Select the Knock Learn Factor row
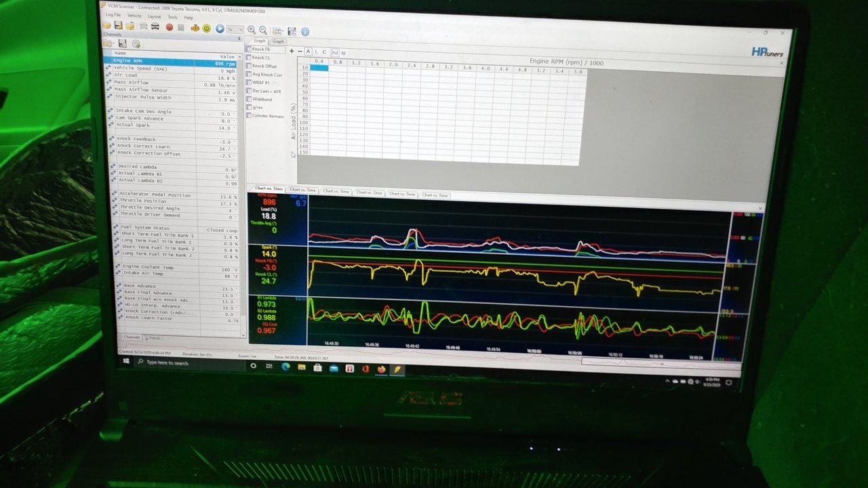This screenshot has height=488, width=868. [x=178, y=319]
